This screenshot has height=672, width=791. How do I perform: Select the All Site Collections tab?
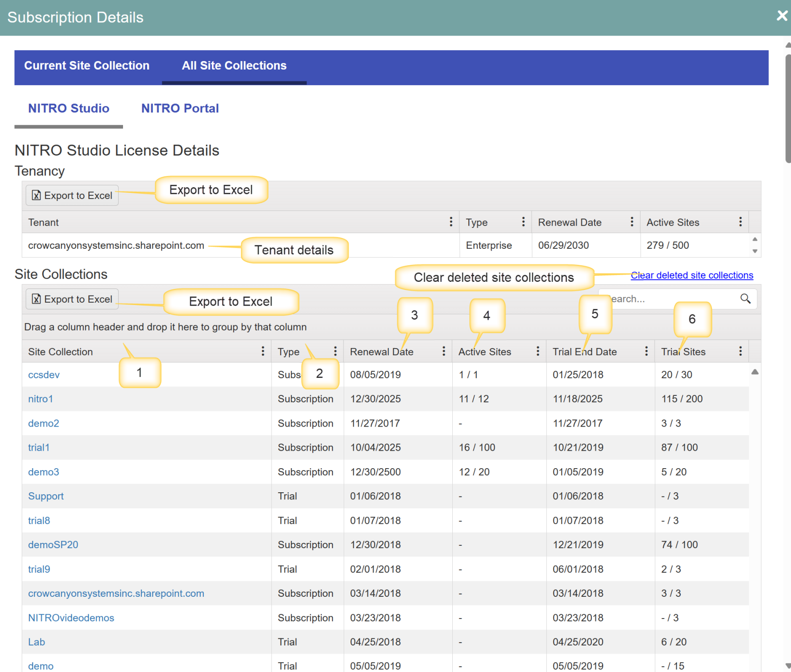click(x=234, y=66)
